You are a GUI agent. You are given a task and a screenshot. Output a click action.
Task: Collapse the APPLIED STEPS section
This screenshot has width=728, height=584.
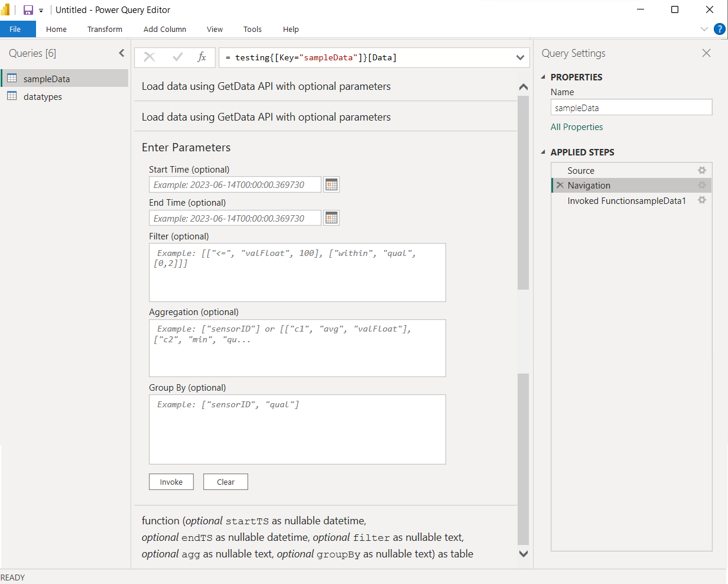pos(542,152)
